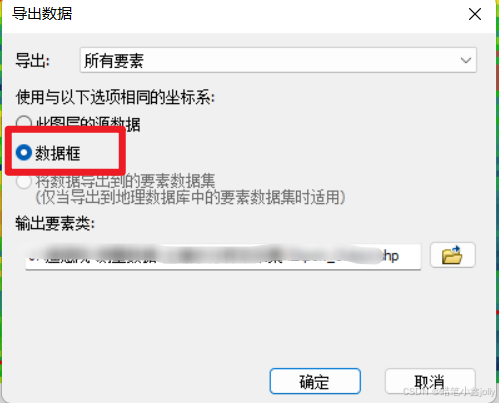Select the 数据框 radio button circle
Image resolution: width=499 pixels, height=403 pixels.
(24, 153)
